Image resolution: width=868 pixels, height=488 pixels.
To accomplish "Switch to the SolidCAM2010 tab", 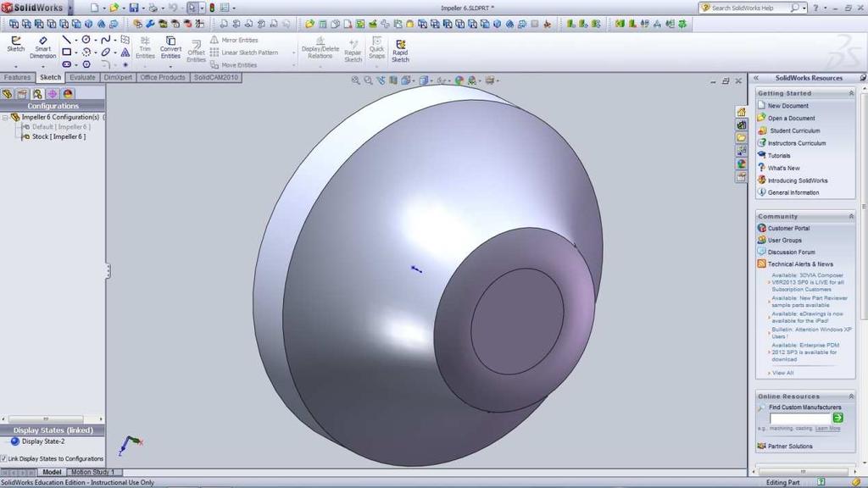I will [x=216, y=77].
